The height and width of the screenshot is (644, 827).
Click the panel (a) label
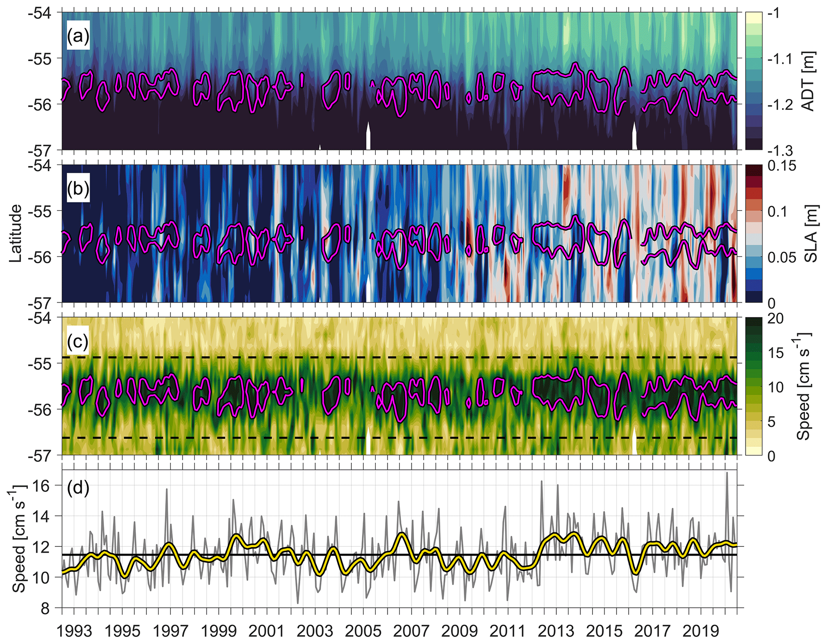(78, 36)
